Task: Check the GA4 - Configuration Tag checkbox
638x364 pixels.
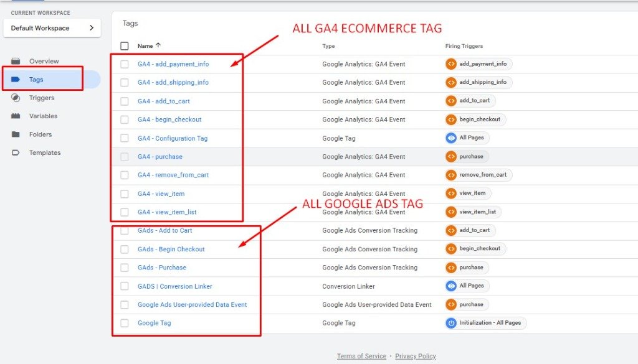Action: (125, 138)
